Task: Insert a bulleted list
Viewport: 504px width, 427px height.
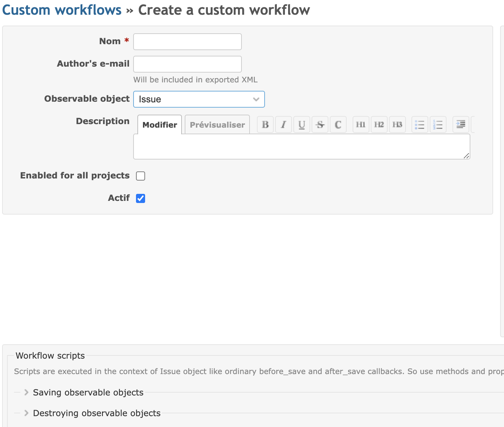Action: click(x=420, y=124)
